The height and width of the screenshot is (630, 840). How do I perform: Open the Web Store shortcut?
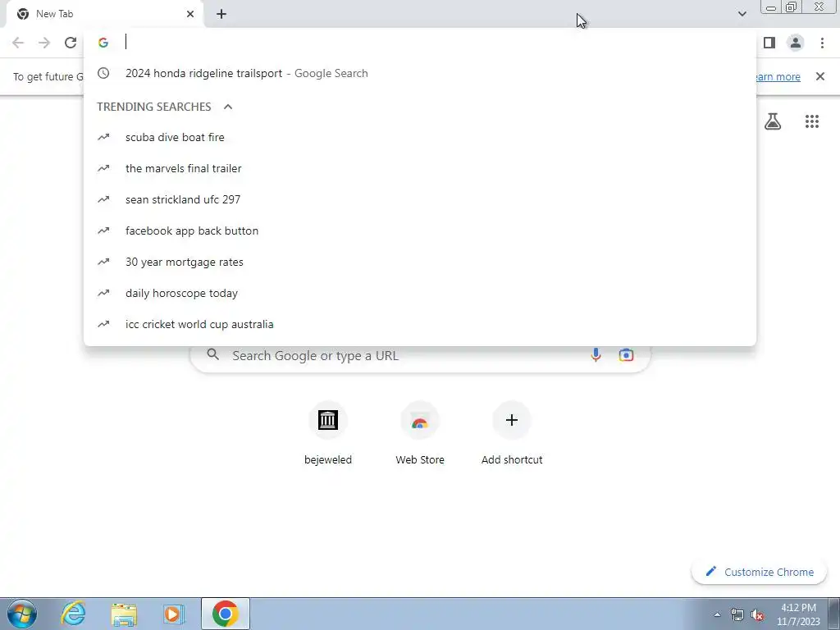[420, 434]
